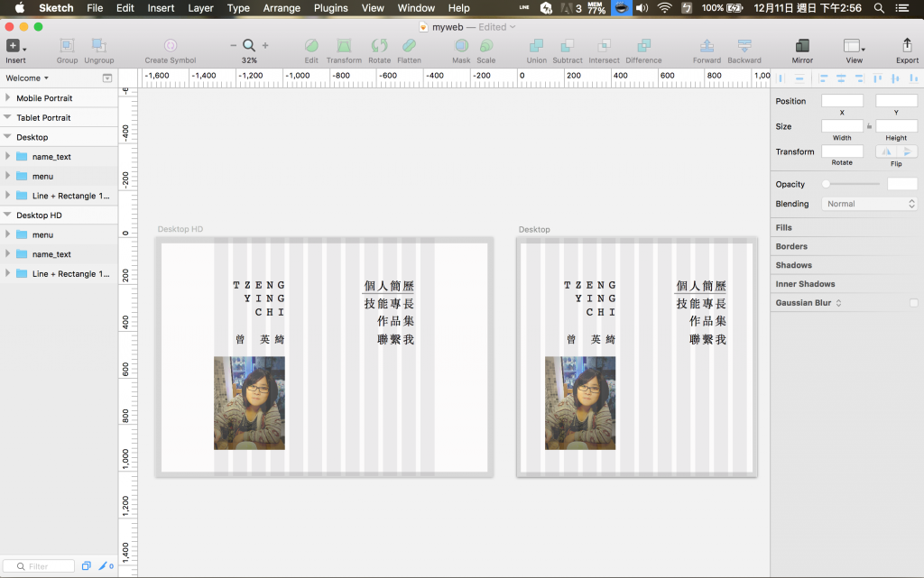The width and height of the screenshot is (924, 578).
Task: Move layer Forward using toolbar icon
Action: (x=707, y=46)
